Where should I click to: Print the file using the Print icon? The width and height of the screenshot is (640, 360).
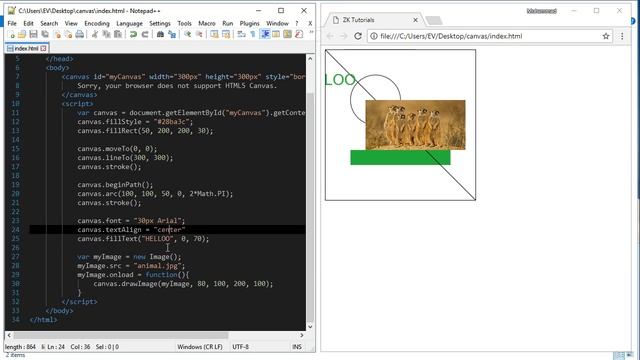pyautogui.click(x=80, y=35)
